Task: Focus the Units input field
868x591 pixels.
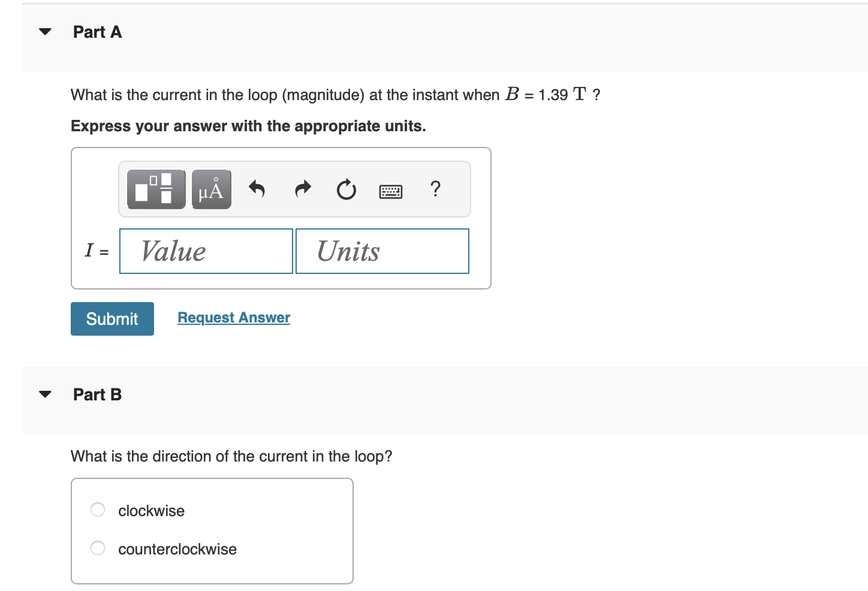Action: click(382, 251)
